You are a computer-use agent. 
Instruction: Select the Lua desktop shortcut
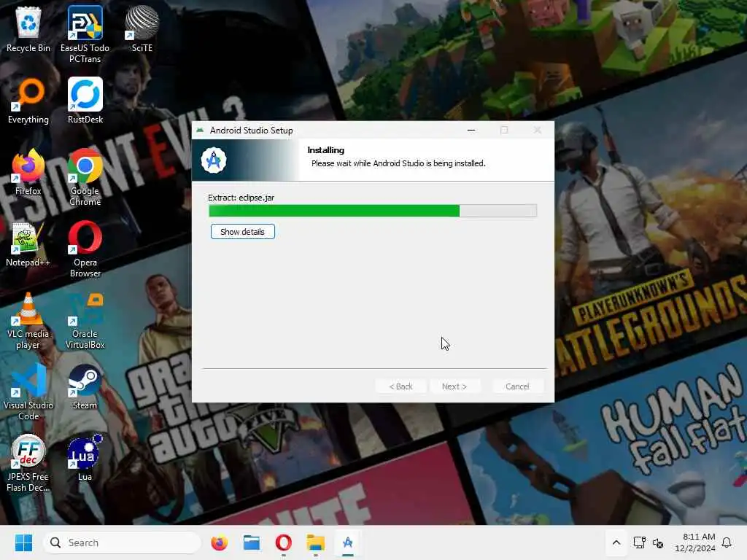[85, 458]
